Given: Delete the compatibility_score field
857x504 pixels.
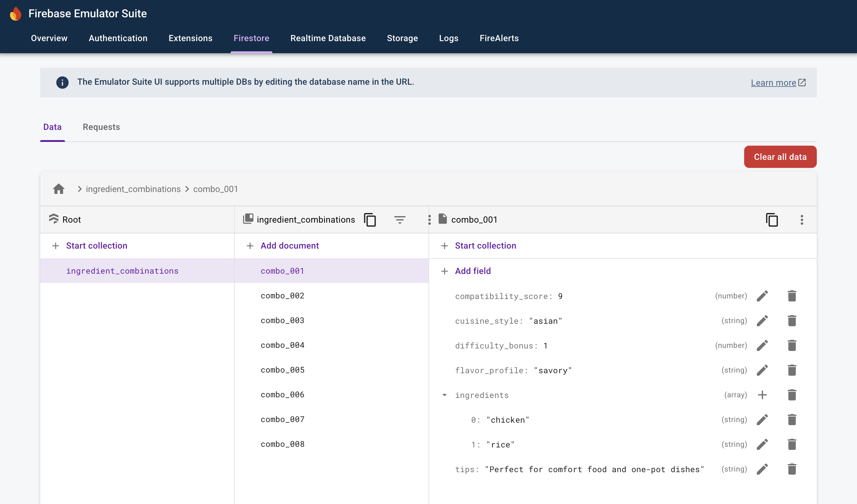Looking at the screenshot, I should pos(792,296).
